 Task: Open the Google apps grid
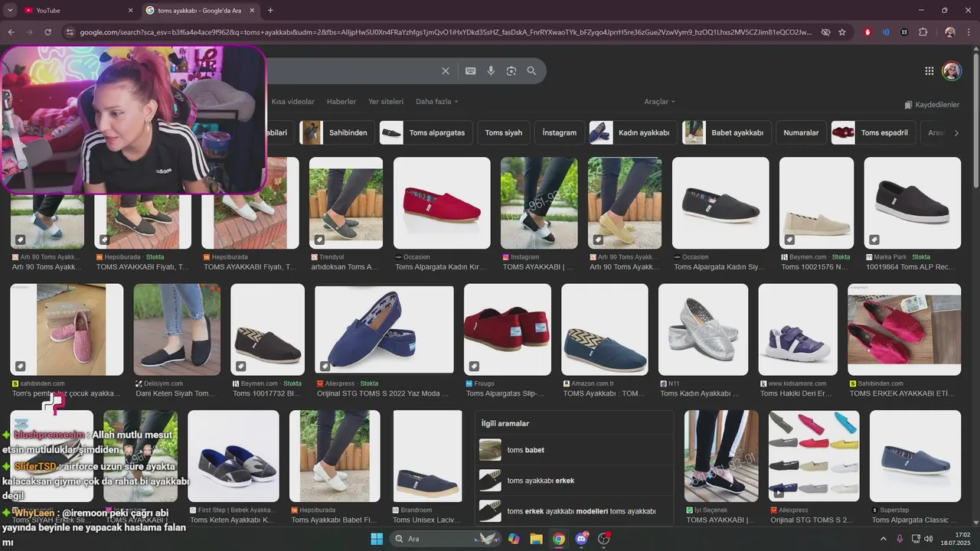tap(929, 71)
